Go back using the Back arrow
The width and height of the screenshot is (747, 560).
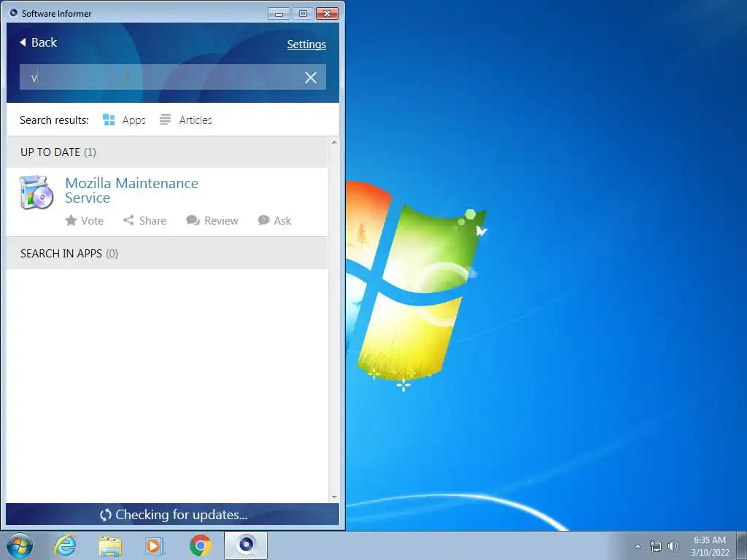(x=38, y=42)
